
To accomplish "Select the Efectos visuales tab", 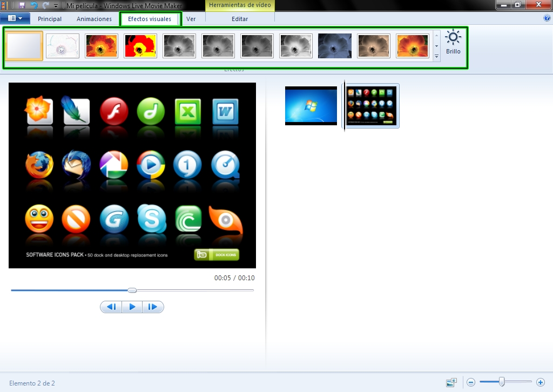I will click(x=150, y=19).
